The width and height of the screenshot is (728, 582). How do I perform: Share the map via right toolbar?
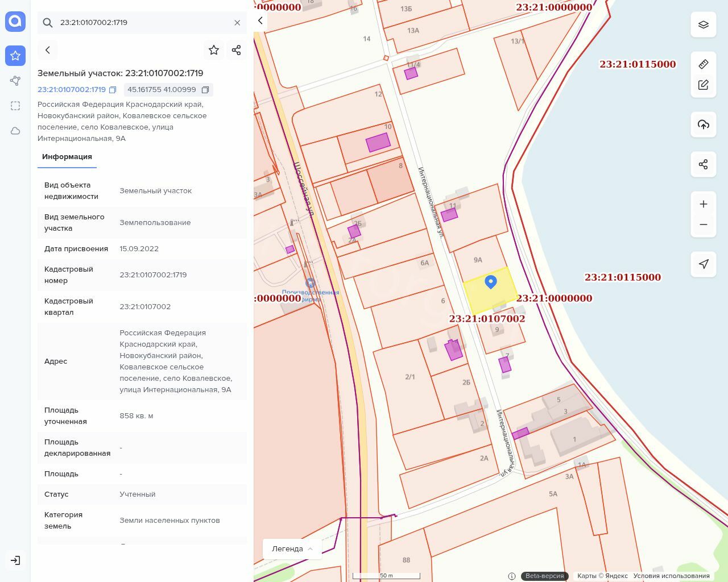pyautogui.click(x=704, y=164)
